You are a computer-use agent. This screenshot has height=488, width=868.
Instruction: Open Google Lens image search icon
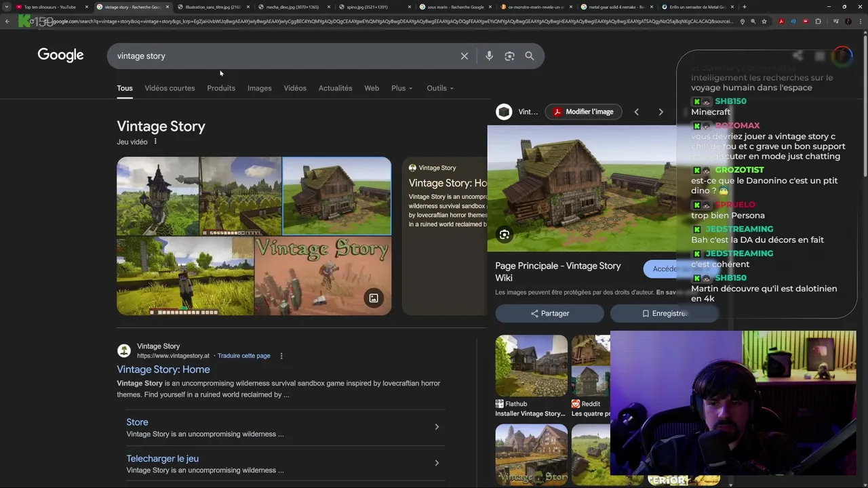click(x=509, y=56)
